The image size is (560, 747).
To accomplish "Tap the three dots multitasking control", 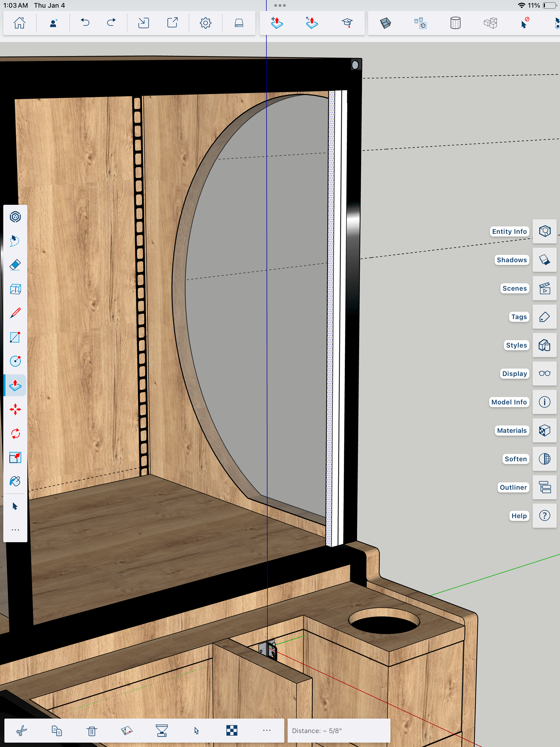I will coord(280,6).
